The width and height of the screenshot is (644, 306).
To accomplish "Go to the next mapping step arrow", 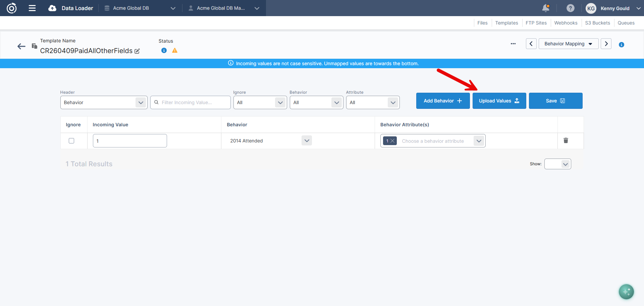I will (606, 44).
